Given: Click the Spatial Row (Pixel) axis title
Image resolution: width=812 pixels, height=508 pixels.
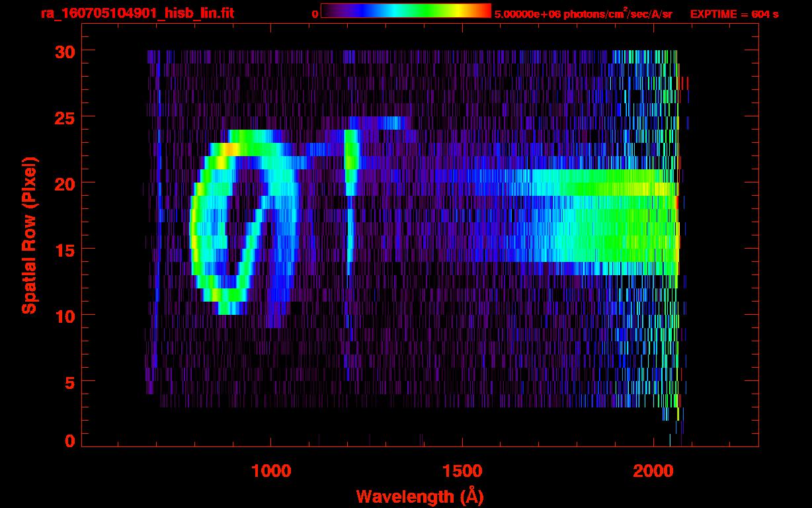Looking at the screenshot, I should pos(28,235).
